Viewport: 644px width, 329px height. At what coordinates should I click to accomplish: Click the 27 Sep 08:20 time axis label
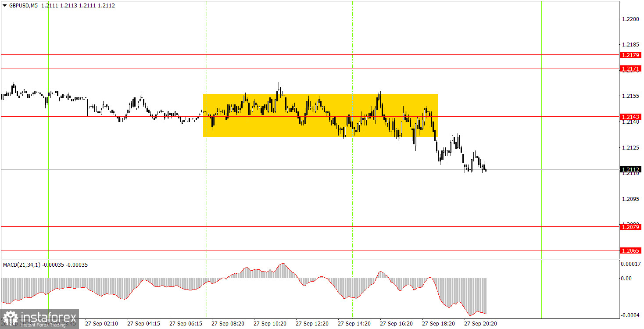tap(228, 324)
